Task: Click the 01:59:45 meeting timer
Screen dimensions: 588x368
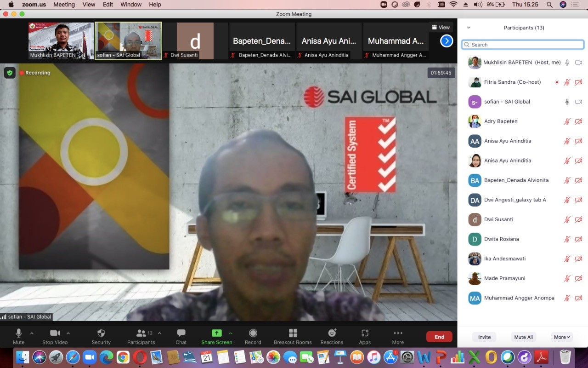Action: tap(441, 73)
